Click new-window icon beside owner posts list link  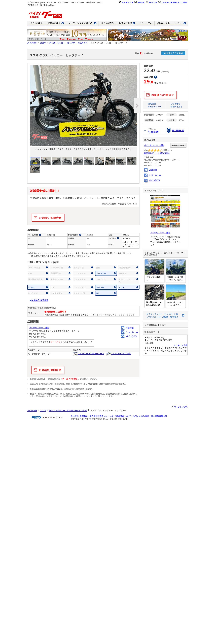183,315
